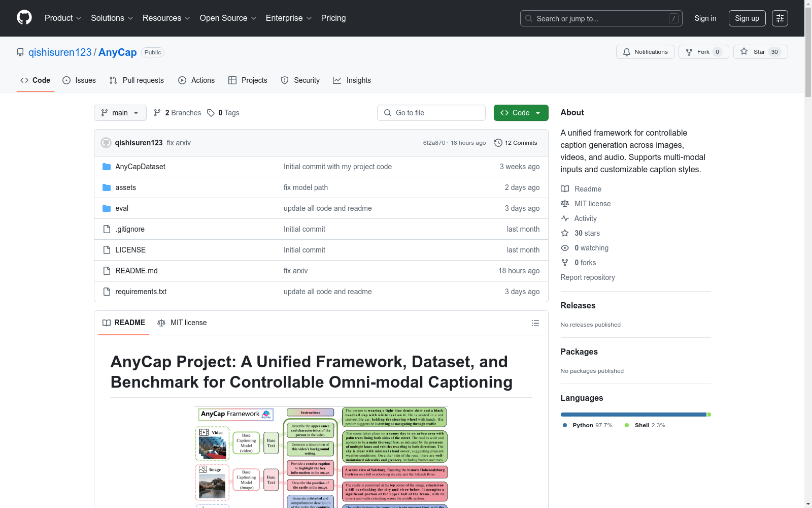This screenshot has width=812, height=508.
Task: Open the AnyCap repository link
Action: (118, 52)
